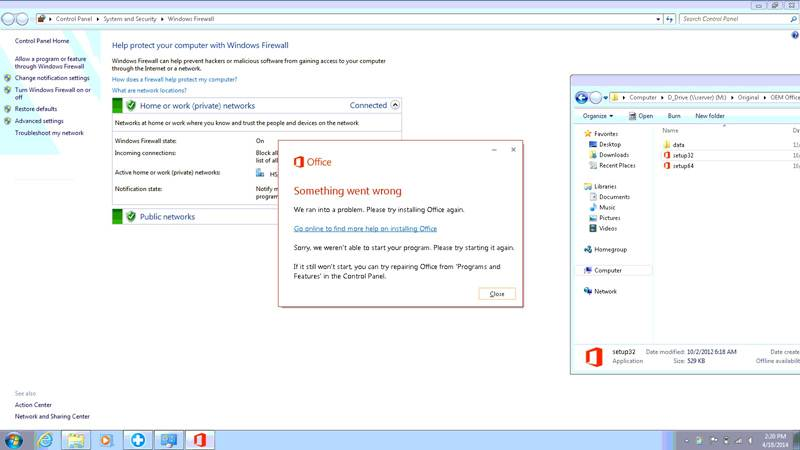Open 'How does a firewall help protect my computer?'
Viewport: 800px width, 450px height.
[x=174, y=80]
